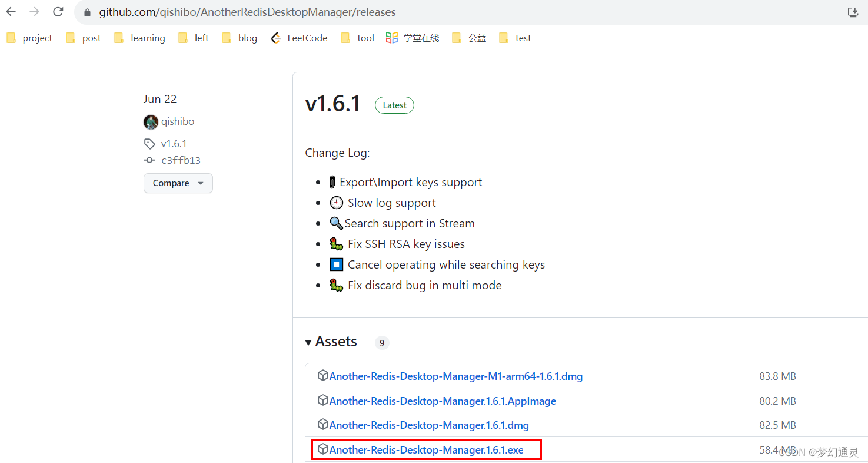Click the qishibo avatar image
This screenshot has height=463, width=868.
(x=151, y=122)
